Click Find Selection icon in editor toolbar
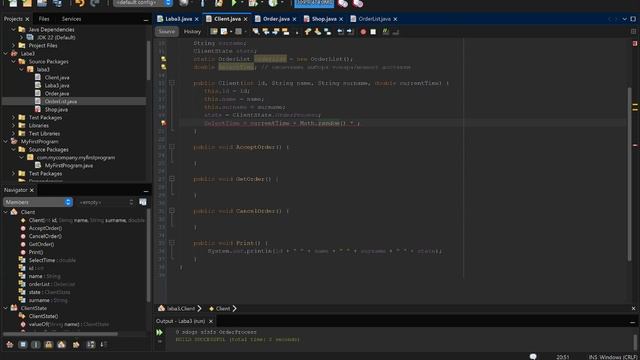 pyautogui.click(x=256, y=31)
